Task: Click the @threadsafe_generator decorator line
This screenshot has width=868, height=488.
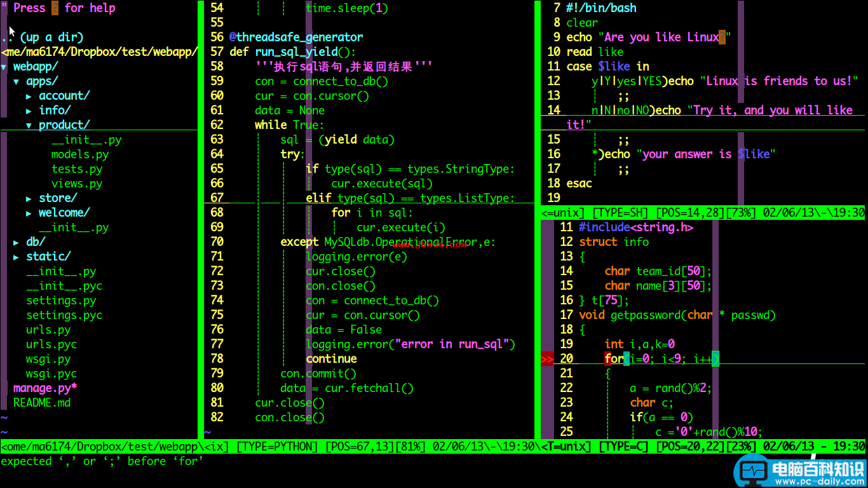Action: pos(296,37)
